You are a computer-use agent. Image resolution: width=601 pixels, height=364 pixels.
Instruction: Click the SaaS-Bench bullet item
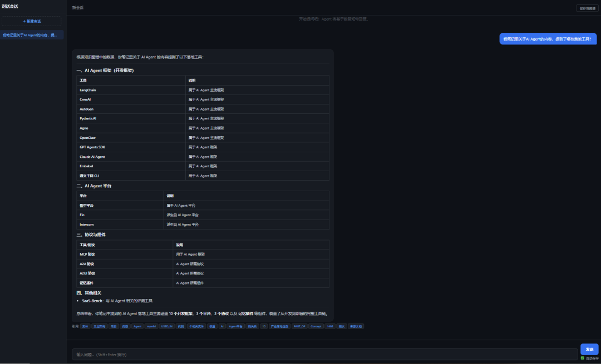point(117,301)
